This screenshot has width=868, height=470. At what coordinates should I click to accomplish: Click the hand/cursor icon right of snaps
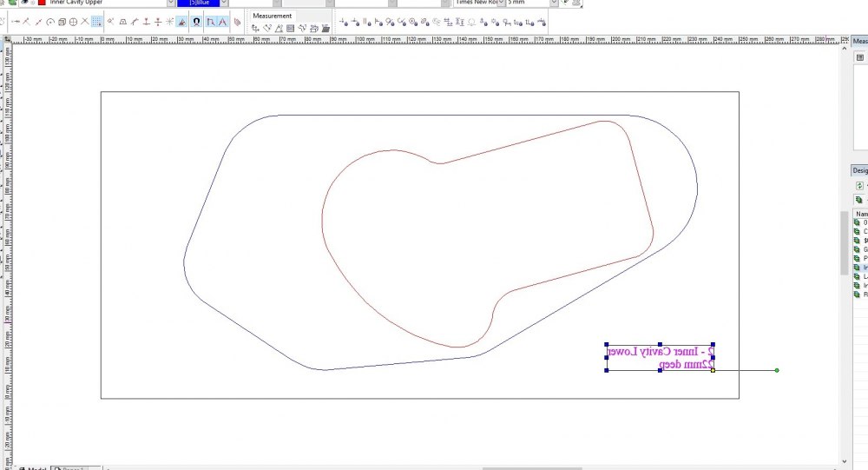[238, 22]
